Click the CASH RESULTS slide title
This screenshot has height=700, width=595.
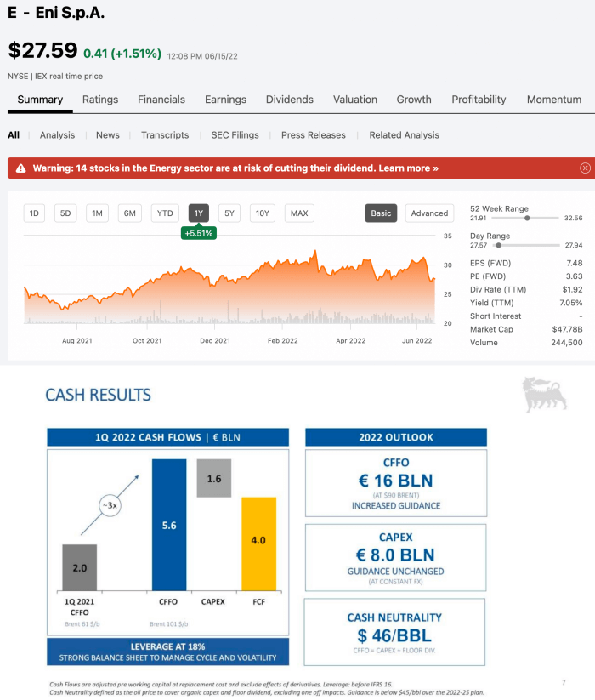[x=98, y=396]
